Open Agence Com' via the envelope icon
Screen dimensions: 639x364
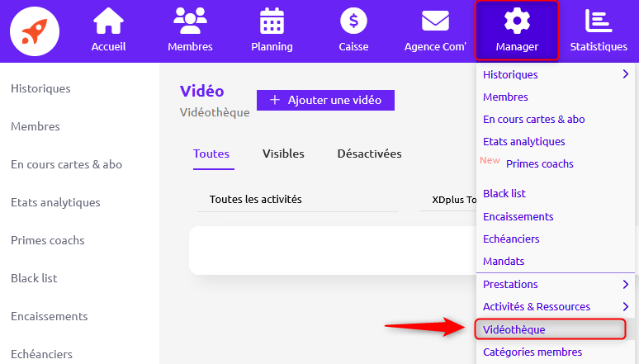pos(435,21)
